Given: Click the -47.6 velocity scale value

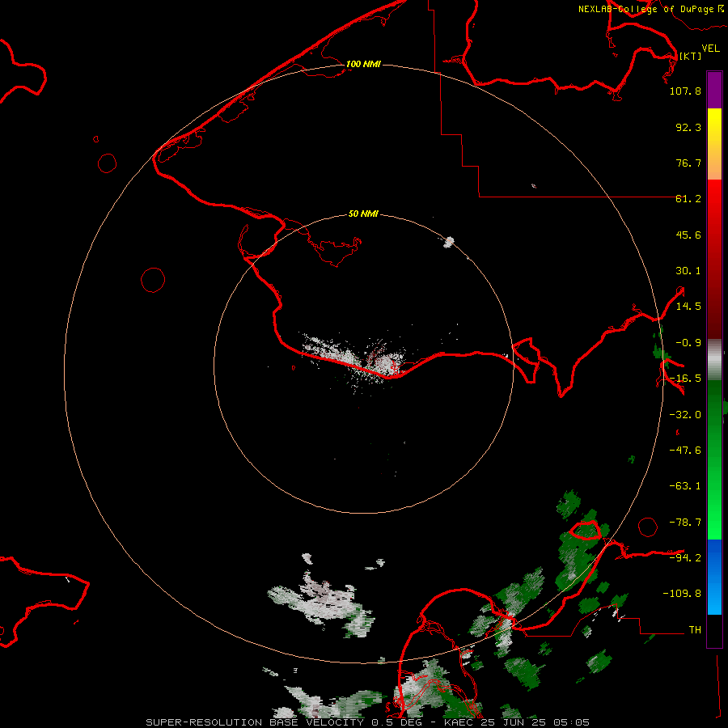Looking at the screenshot, I should [685, 451].
